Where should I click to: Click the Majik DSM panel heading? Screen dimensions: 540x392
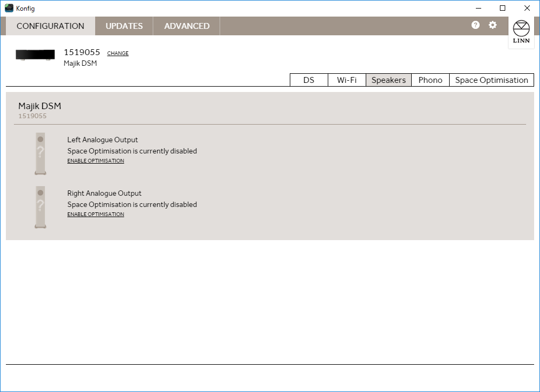(x=40, y=106)
